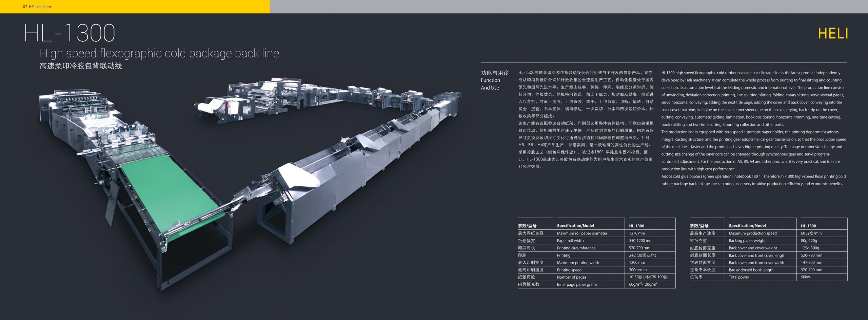Screen dimensions: 868x320
Task: Select the 'Inner page paper grams' cell
Action: click(577, 285)
